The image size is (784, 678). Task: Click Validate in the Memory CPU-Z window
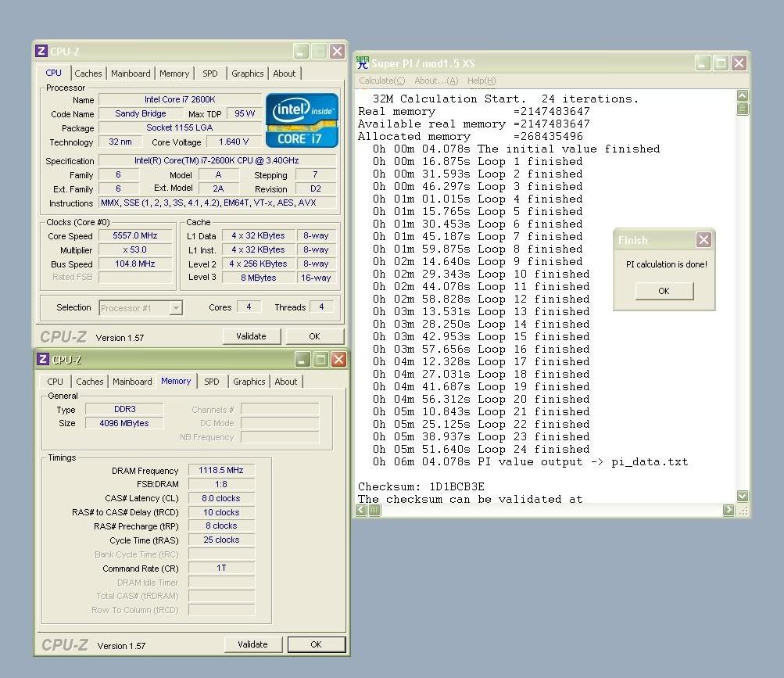tap(252, 644)
